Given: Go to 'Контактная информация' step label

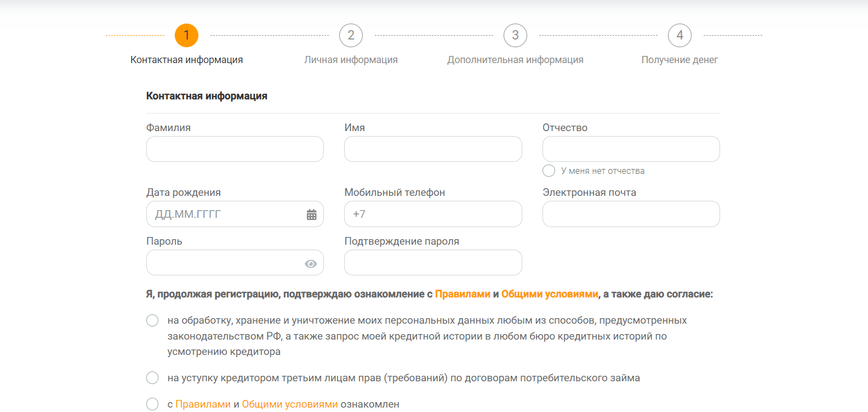Looking at the screenshot, I should pyautogui.click(x=186, y=60).
